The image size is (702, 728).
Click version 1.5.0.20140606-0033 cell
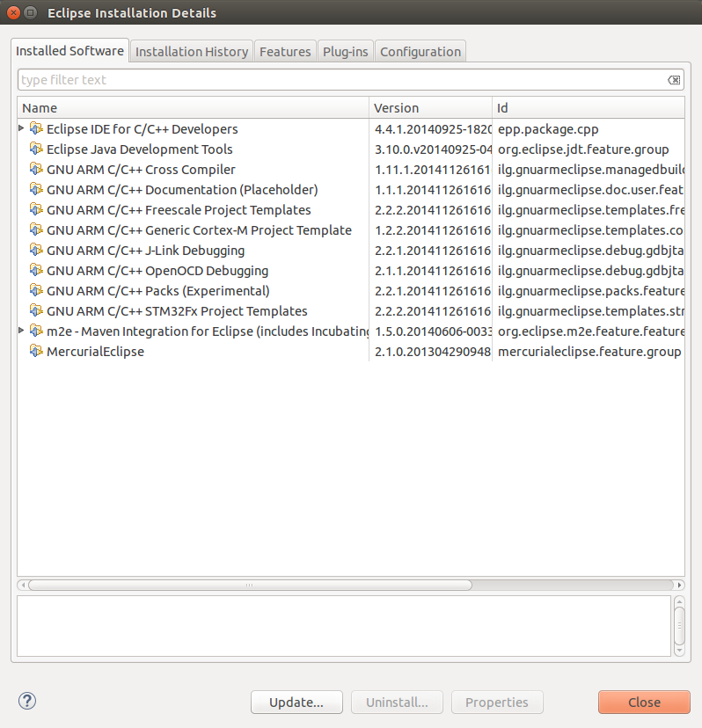tap(433, 331)
